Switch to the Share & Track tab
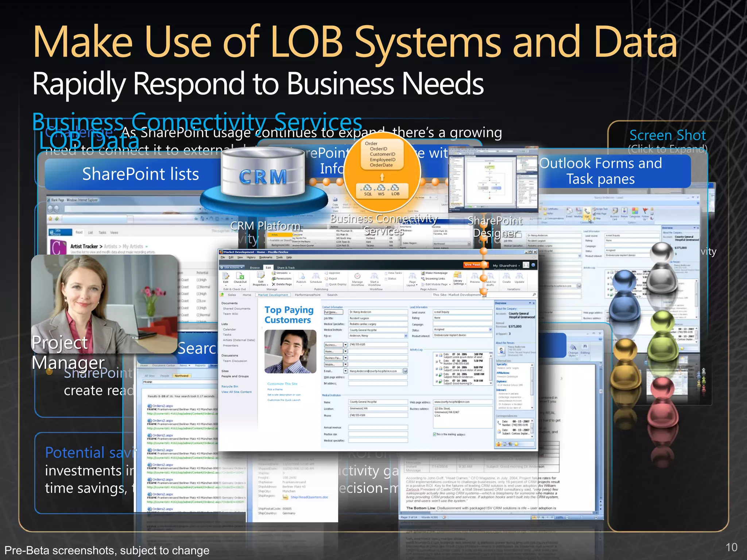 pyautogui.click(x=286, y=268)
